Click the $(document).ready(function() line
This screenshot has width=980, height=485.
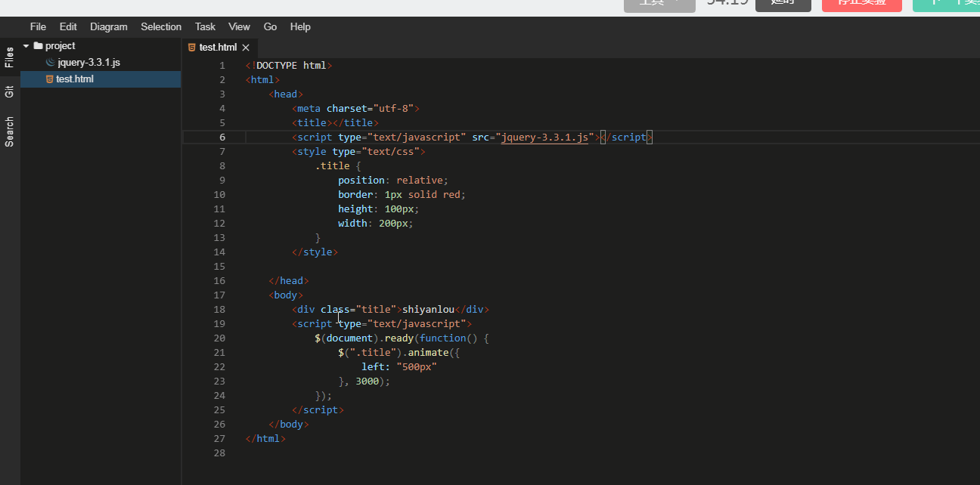coord(402,338)
